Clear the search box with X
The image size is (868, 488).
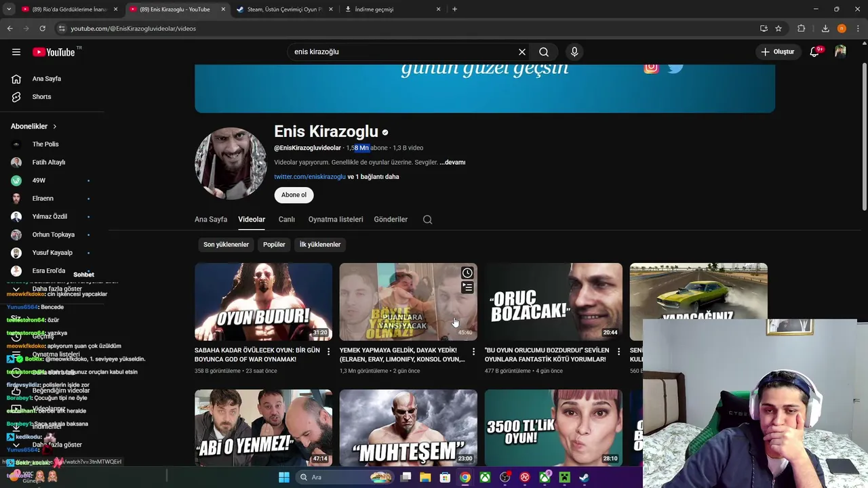(522, 52)
